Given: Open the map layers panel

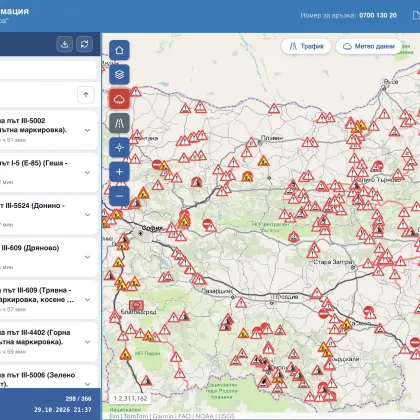Looking at the screenshot, I should [119, 74].
